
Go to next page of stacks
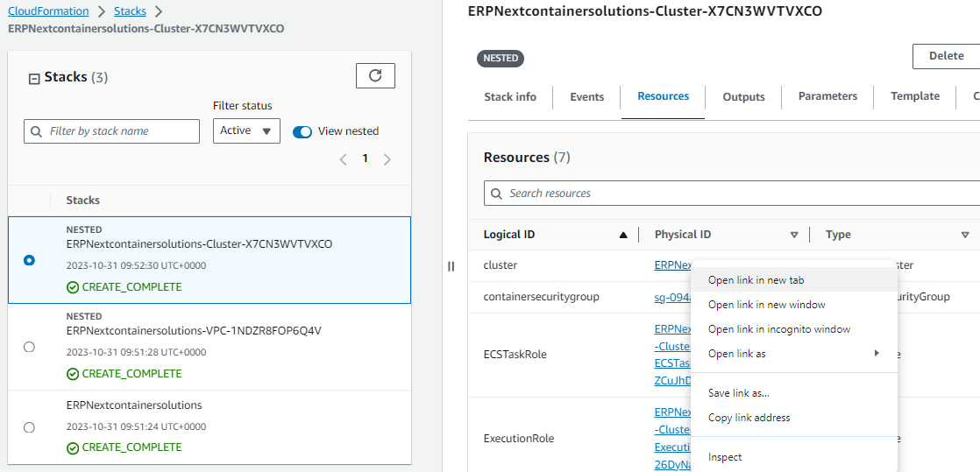coord(387,159)
